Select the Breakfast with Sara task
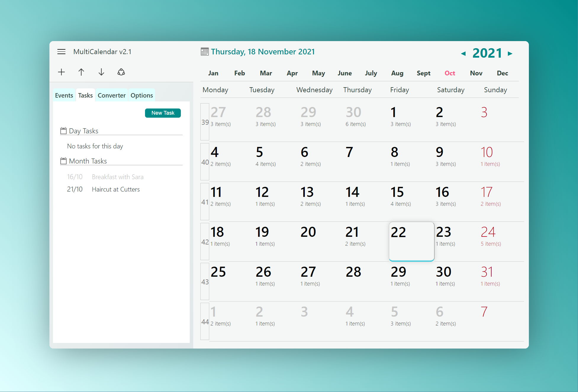 (118, 177)
